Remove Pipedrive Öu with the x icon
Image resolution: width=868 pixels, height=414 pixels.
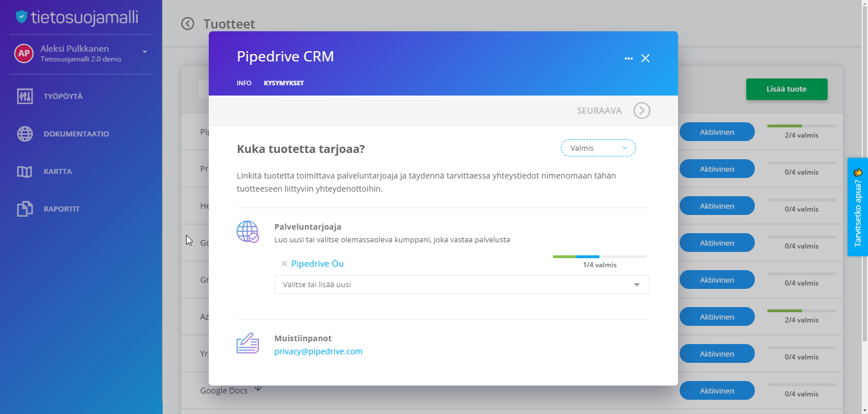point(284,264)
